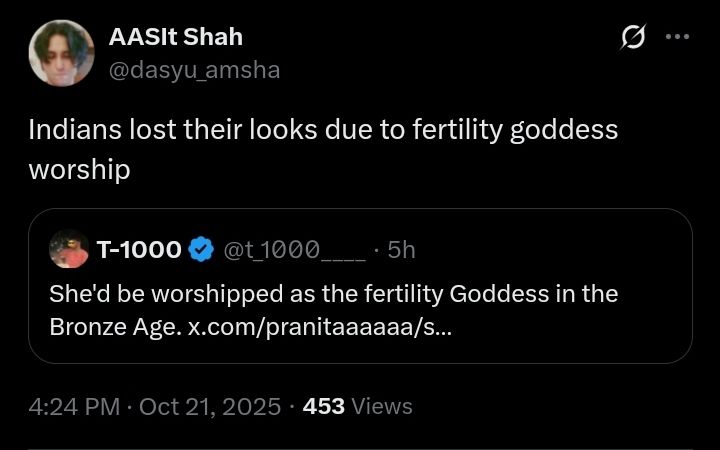Click the blue verified badge next to T-1000
720x450 pixels.
coord(202,250)
